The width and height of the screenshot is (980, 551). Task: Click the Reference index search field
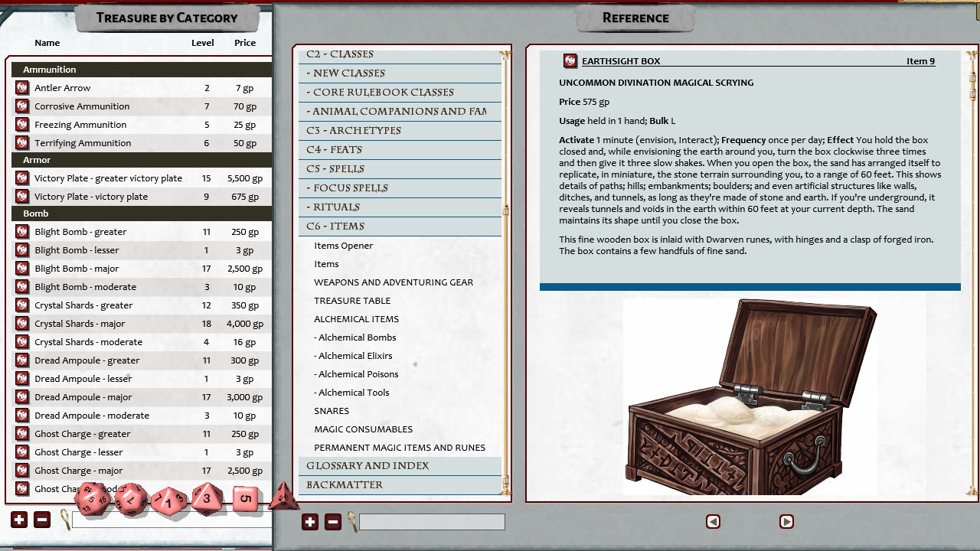432,522
